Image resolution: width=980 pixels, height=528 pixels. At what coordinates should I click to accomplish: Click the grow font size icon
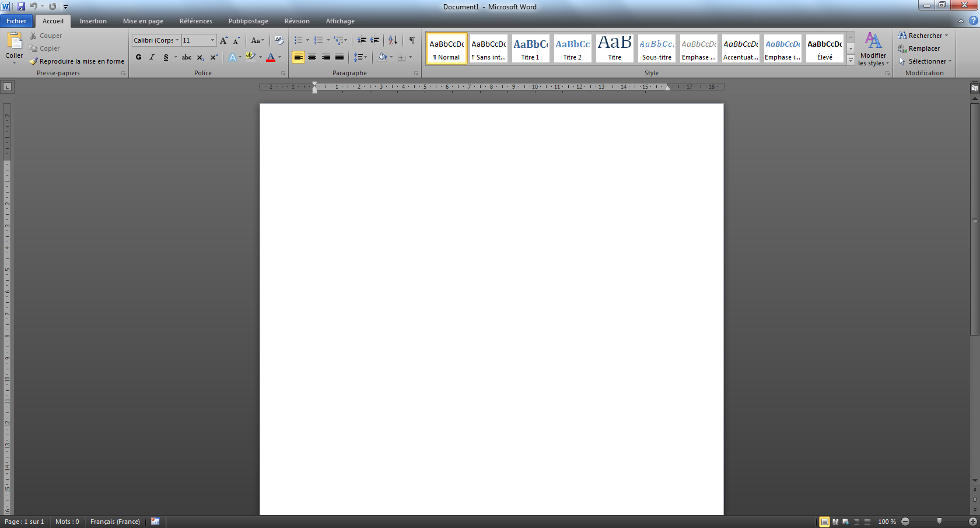click(x=223, y=40)
